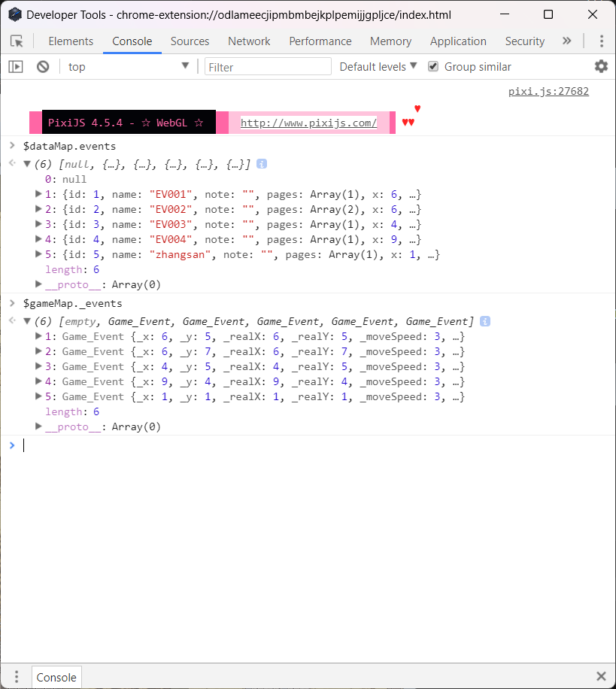Show more DevTools tabs chevron
Viewport: 616px width, 689px height.
(567, 41)
